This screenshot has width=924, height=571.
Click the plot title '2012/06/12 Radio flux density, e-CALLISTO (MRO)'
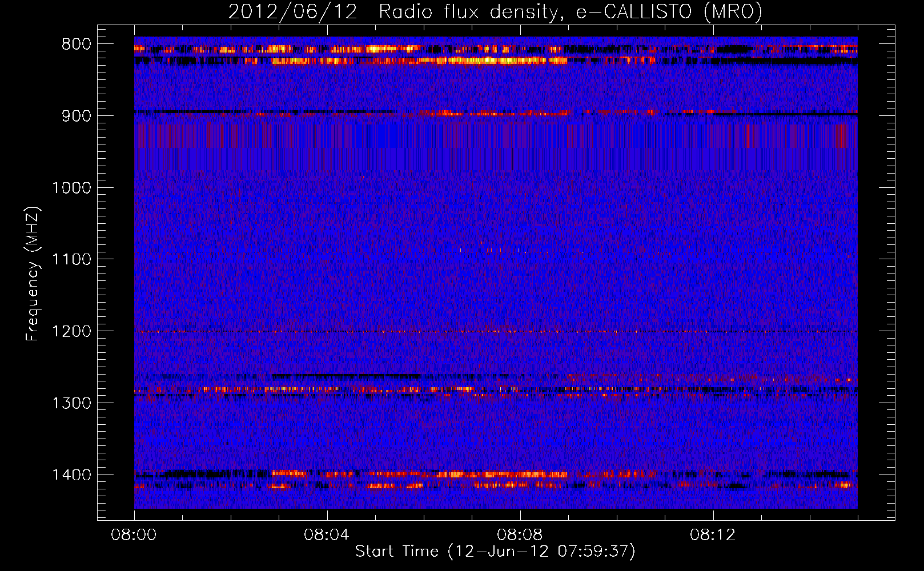point(495,12)
